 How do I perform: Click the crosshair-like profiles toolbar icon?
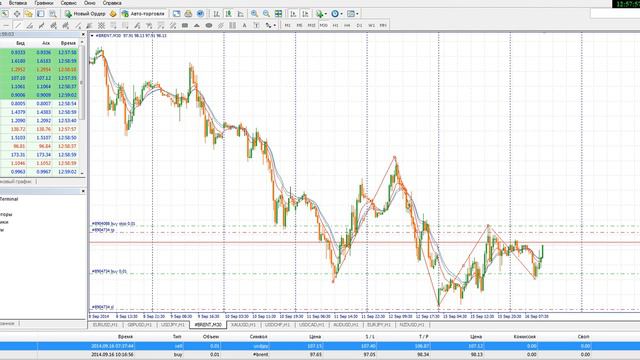17,13
